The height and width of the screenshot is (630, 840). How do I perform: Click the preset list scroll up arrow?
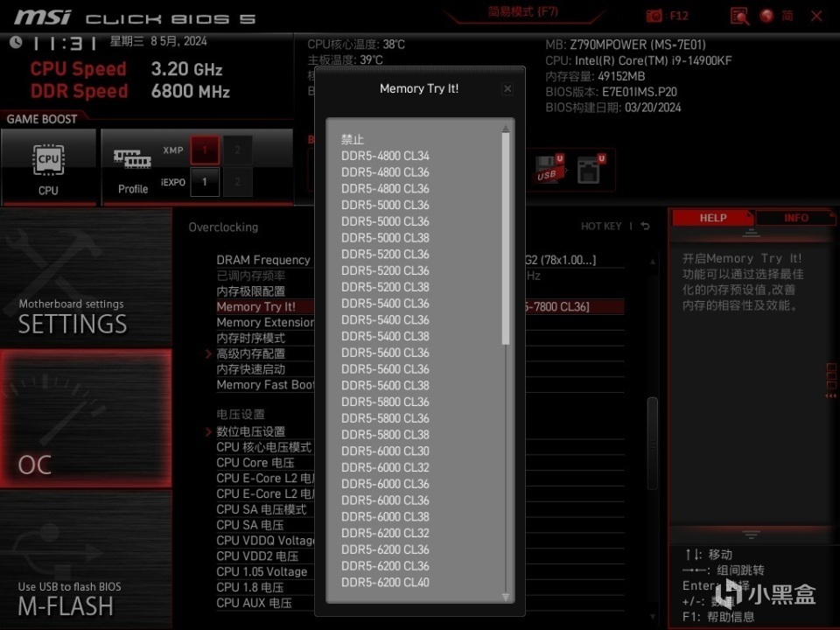[x=505, y=129]
